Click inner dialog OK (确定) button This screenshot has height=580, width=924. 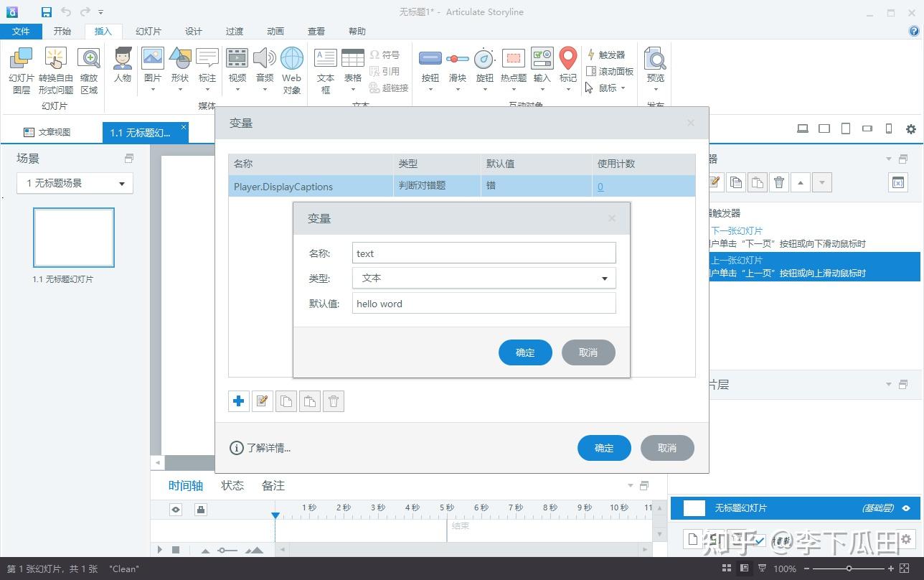[525, 352]
